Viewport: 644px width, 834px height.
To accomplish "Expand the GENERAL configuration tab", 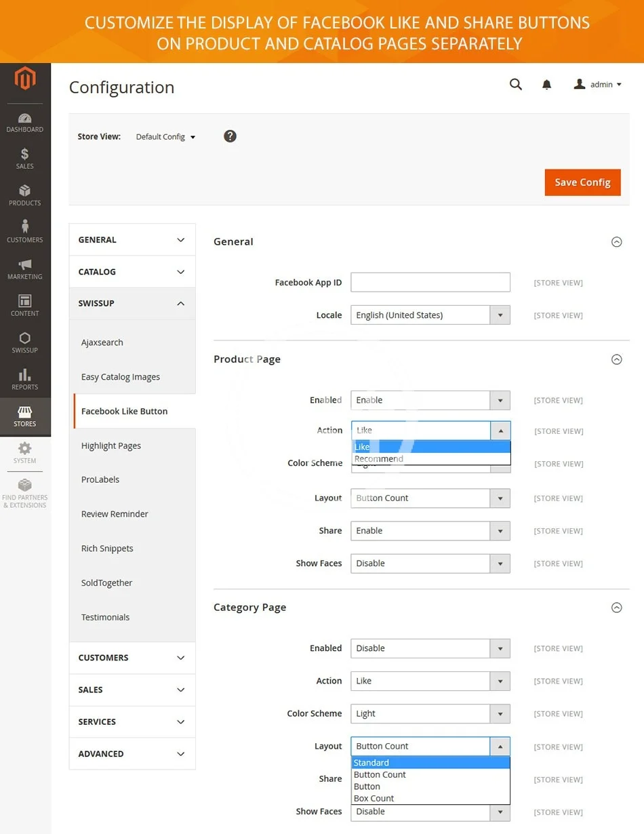I will 132,240.
